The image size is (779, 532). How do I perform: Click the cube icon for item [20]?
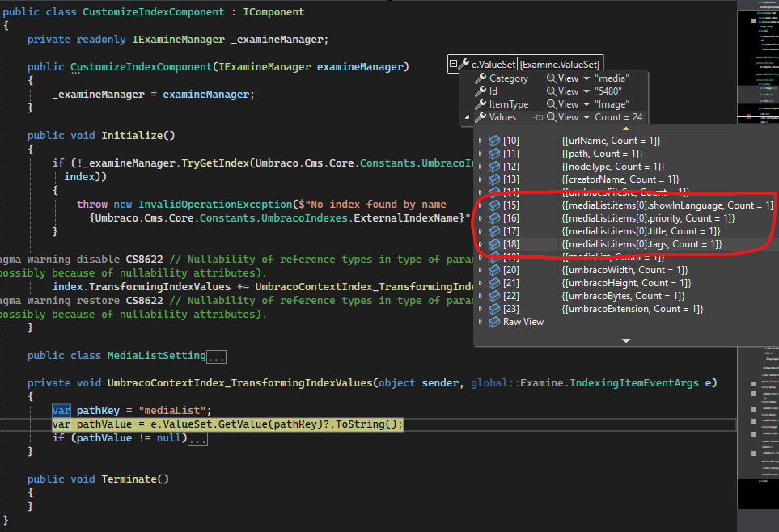pyautogui.click(x=493, y=270)
